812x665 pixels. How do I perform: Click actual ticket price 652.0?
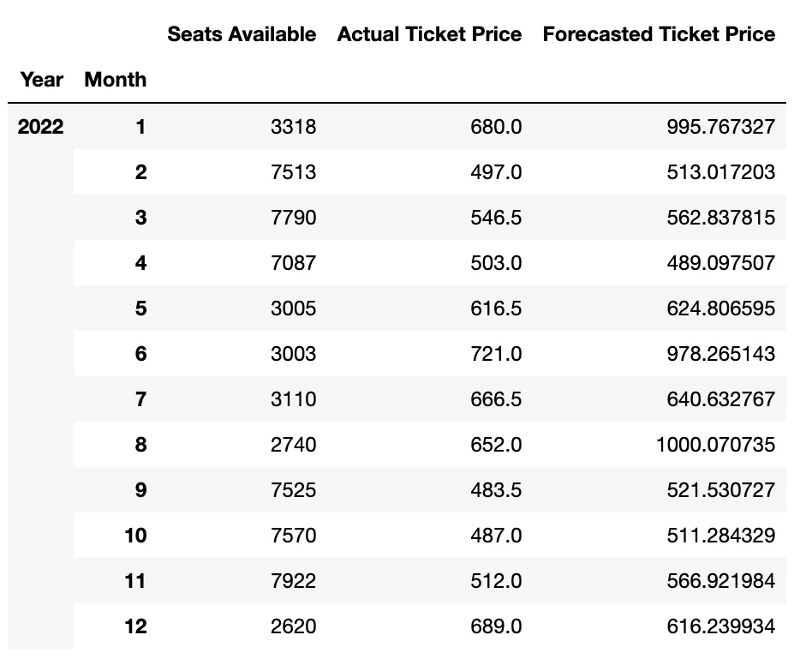coord(496,445)
